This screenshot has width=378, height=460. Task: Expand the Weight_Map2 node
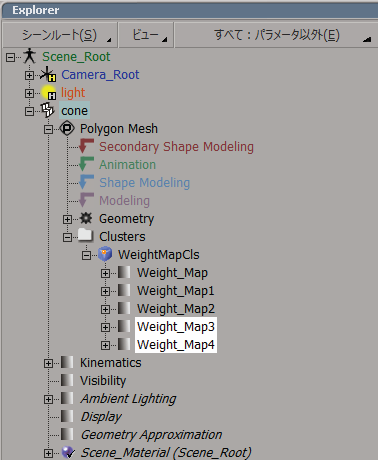coord(105,309)
